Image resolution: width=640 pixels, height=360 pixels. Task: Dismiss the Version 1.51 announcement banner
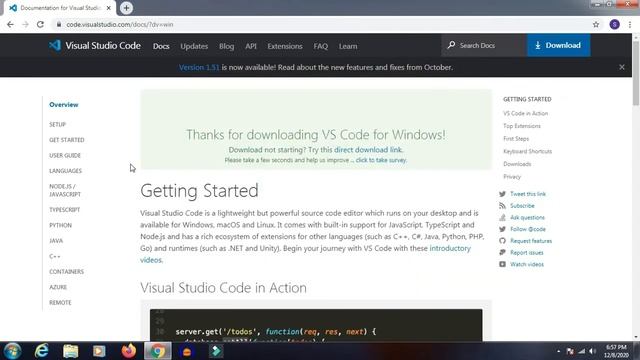tap(622, 67)
